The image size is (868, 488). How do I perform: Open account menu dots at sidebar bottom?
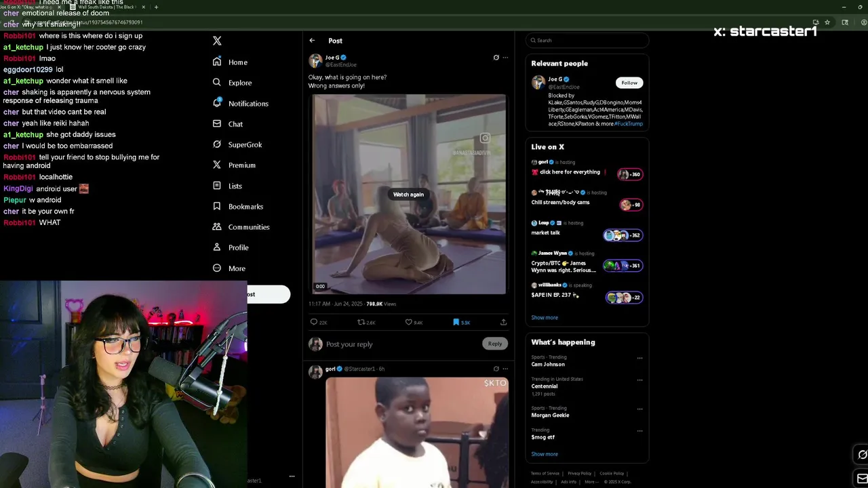click(292, 476)
